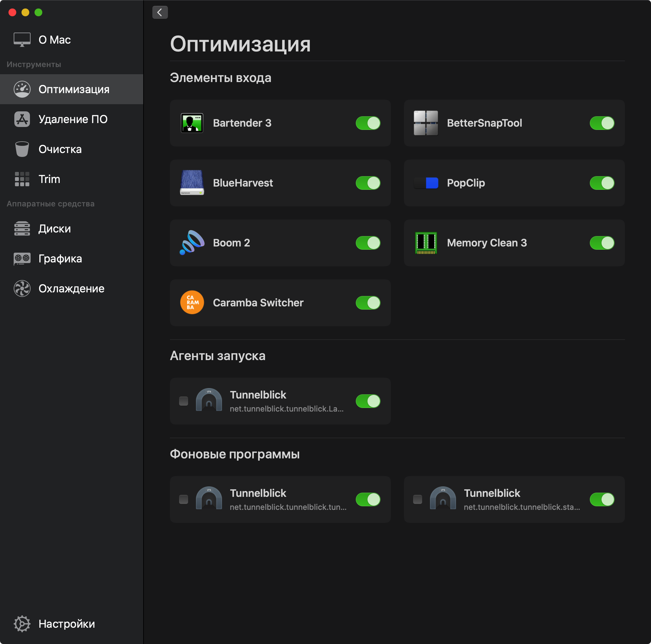
Task: Toggle off Caramba Switcher at login
Action: coord(367,302)
